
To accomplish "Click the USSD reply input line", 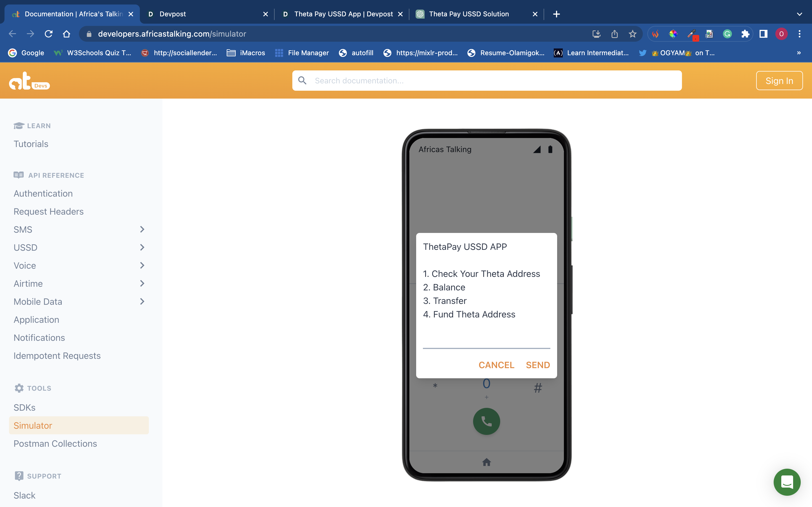I will [x=486, y=342].
